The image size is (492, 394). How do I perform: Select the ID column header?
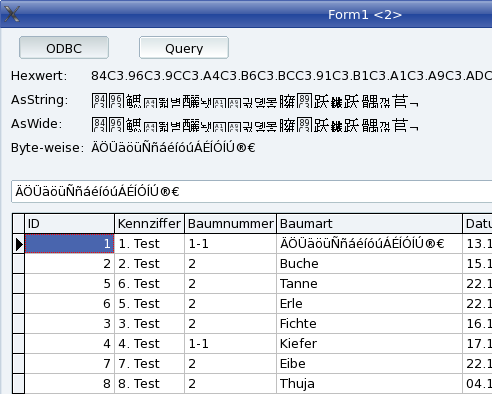(69, 224)
